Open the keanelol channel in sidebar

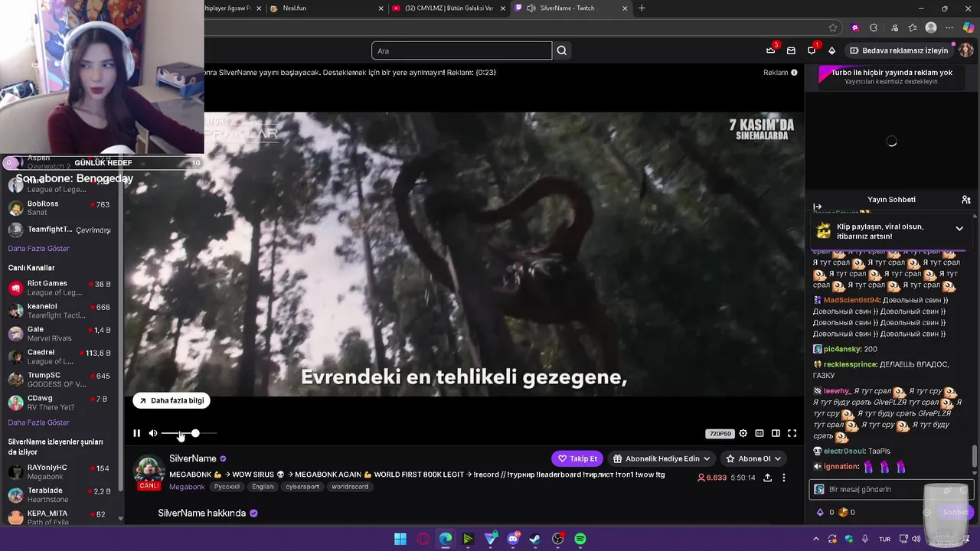(x=60, y=311)
